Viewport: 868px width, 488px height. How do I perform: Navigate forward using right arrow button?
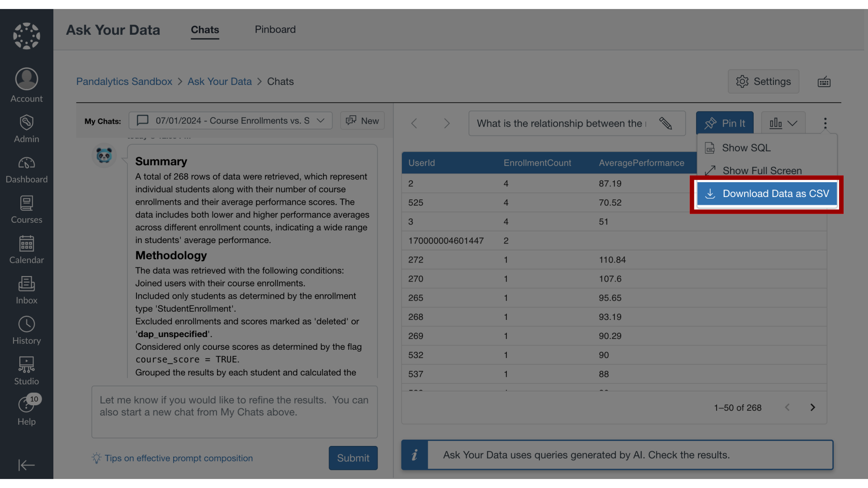[447, 123]
